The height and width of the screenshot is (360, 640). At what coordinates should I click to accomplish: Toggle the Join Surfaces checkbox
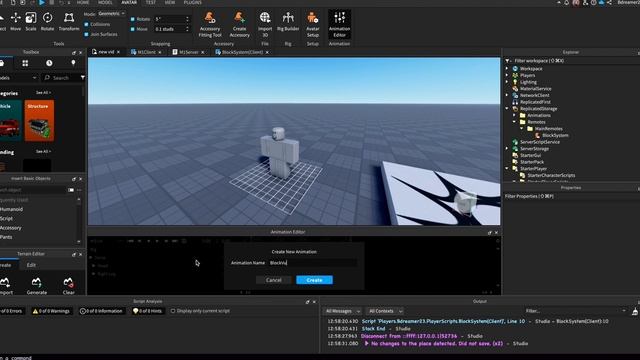(x=86, y=34)
